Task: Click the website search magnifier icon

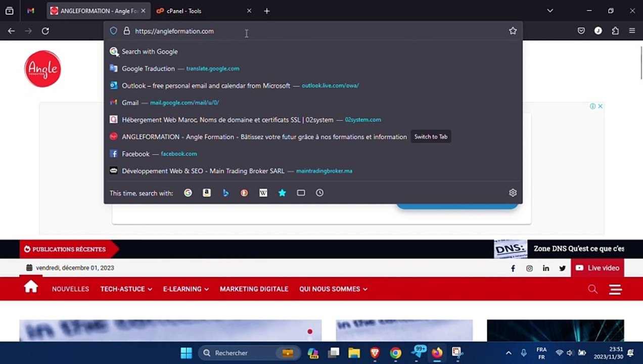Action: (x=592, y=289)
